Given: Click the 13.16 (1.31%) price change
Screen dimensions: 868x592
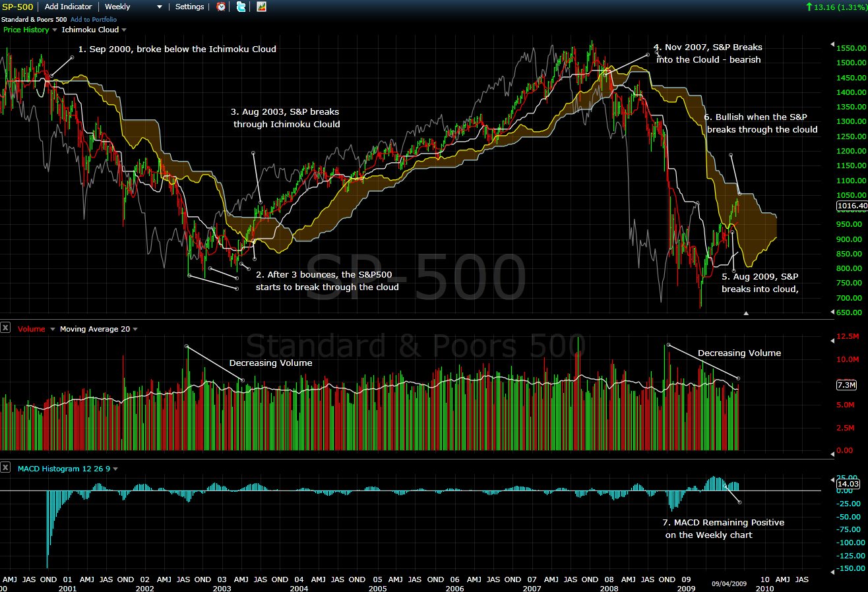Looking at the screenshot, I should click(x=840, y=7).
